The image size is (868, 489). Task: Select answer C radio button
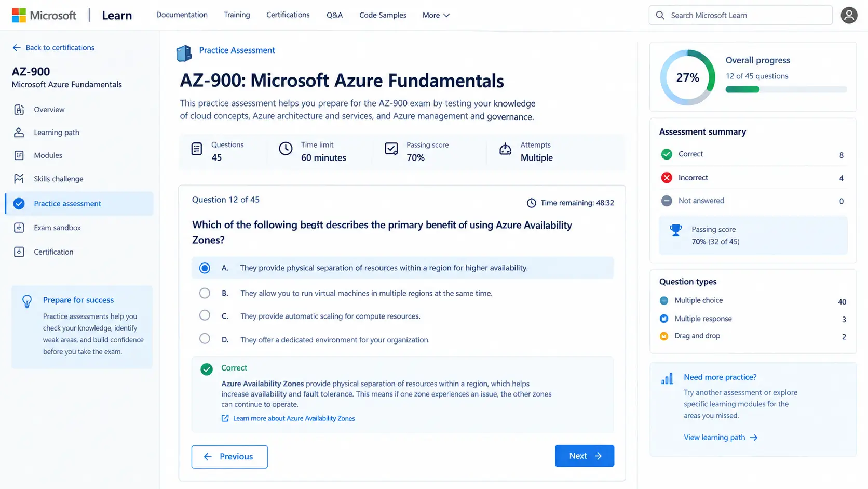tap(205, 315)
